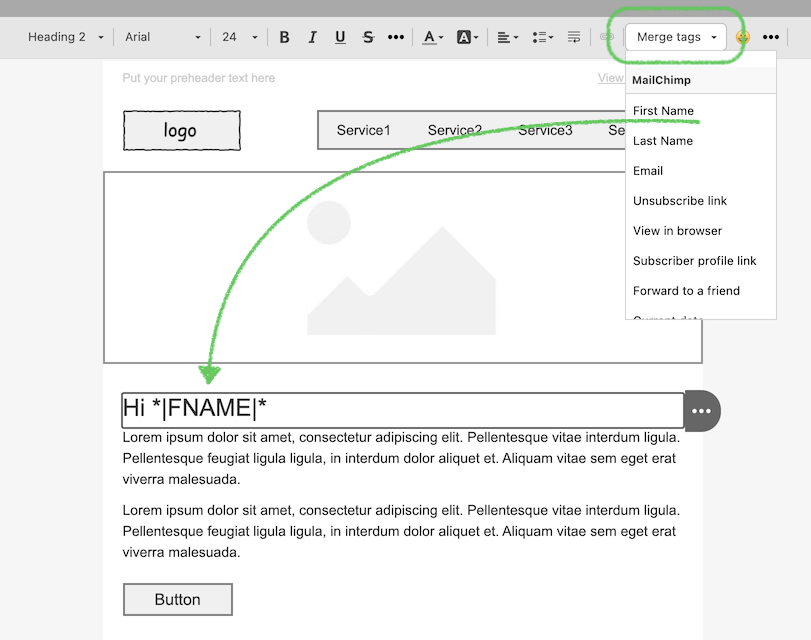Select First Name merge tag
Viewport: 811px width, 640px height.
(x=663, y=111)
